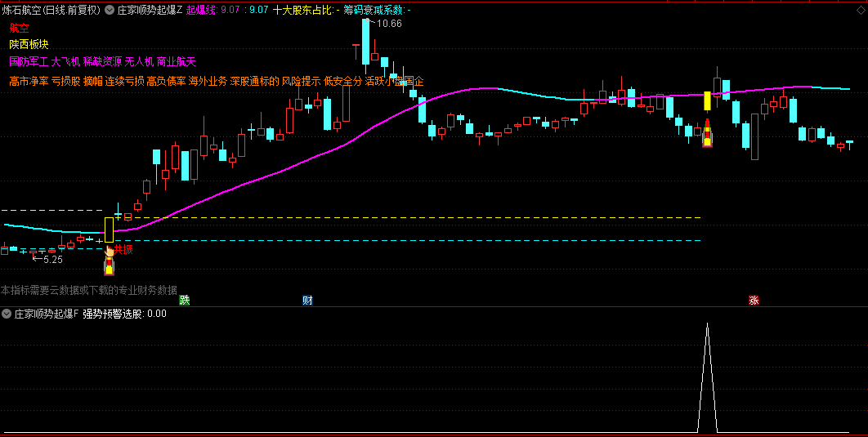The image size is (868, 437).
Task: Click the white spike peak in lower panel
Action: pos(707,325)
